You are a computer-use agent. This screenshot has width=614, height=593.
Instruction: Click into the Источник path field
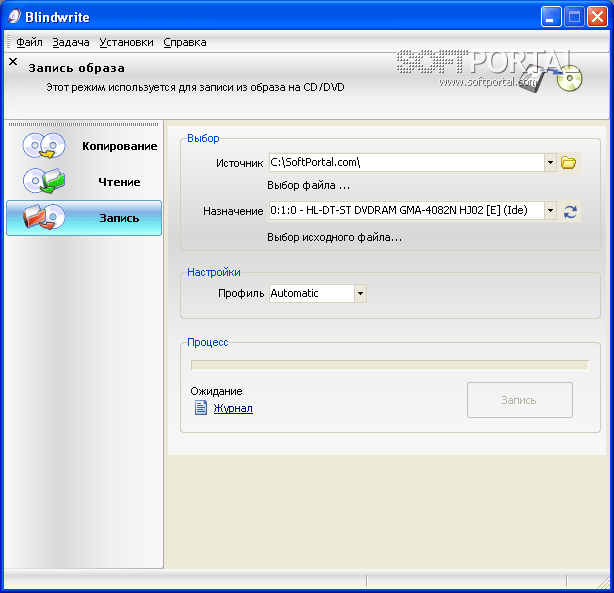pyautogui.click(x=405, y=162)
